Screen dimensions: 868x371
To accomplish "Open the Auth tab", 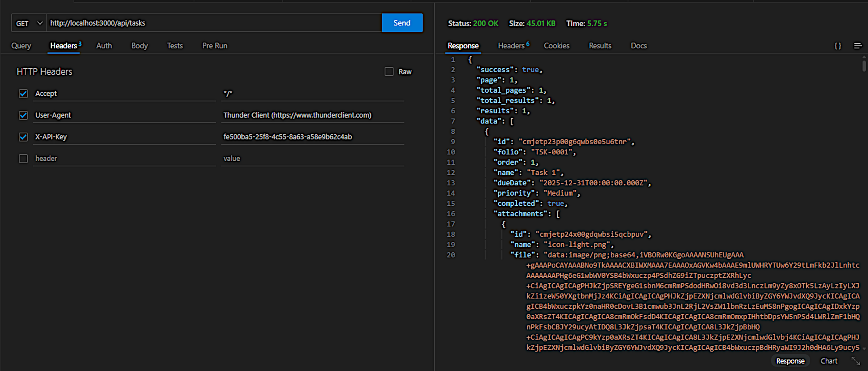I will [104, 46].
